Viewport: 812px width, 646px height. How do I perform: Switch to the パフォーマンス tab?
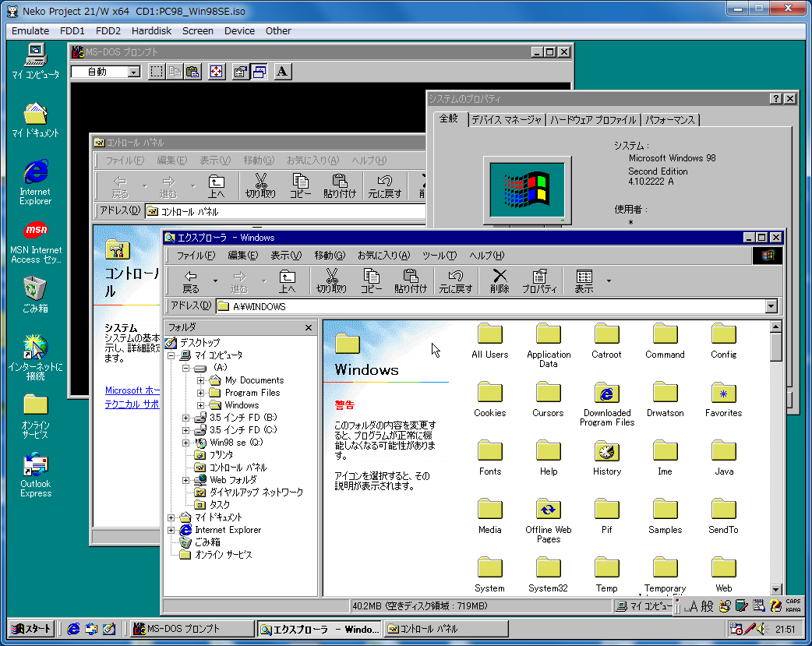tap(669, 120)
